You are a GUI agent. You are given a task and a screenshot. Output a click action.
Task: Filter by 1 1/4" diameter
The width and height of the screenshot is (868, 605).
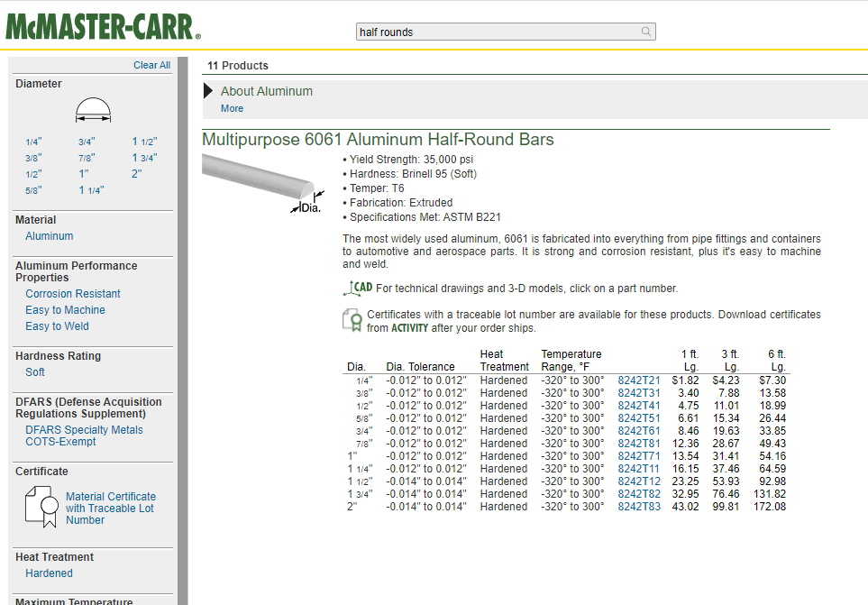91,190
